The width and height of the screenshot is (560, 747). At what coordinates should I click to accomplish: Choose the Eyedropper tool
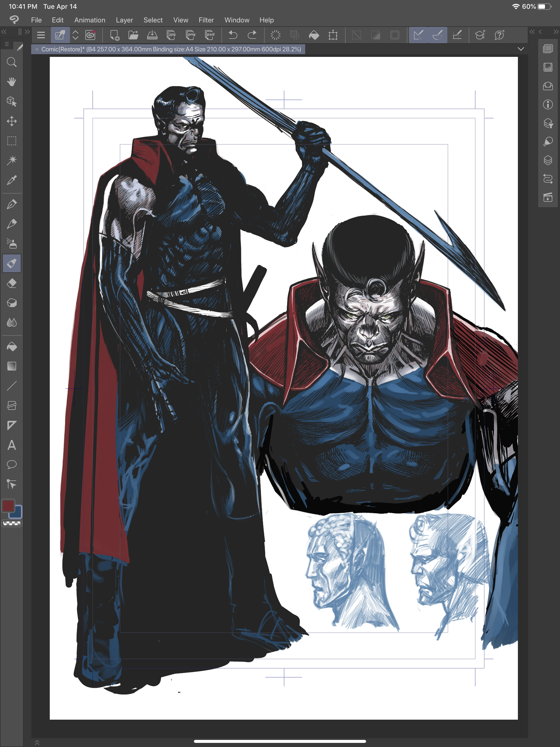pyautogui.click(x=11, y=180)
